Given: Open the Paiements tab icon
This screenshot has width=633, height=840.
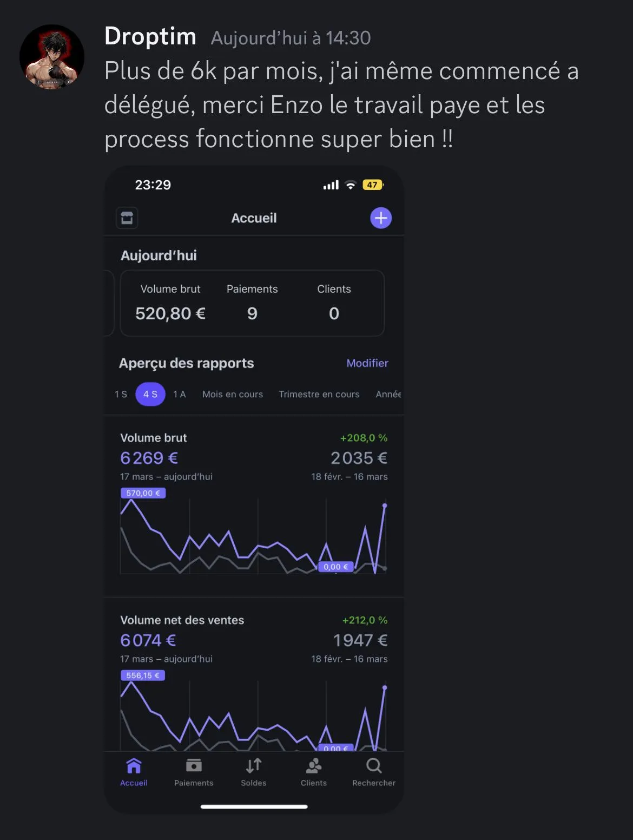Looking at the screenshot, I should (x=194, y=766).
